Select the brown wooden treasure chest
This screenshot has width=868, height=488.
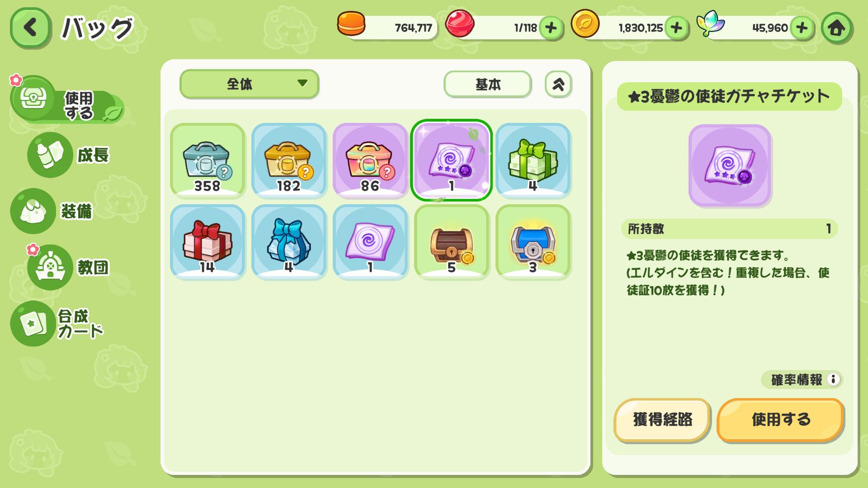pyautogui.click(x=452, y=242)
